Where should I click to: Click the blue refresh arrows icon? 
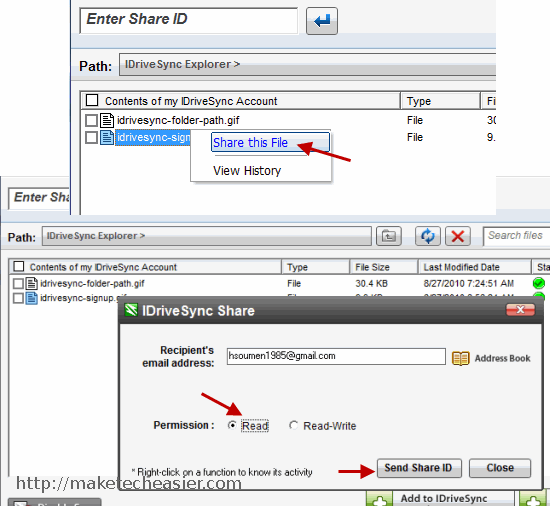click(428, 236)
